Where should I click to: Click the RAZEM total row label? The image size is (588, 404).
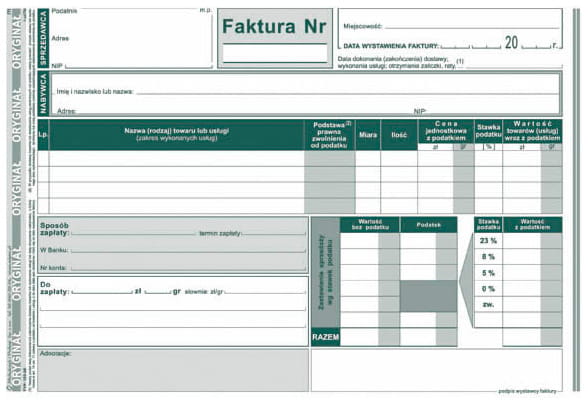coord(326,337)
